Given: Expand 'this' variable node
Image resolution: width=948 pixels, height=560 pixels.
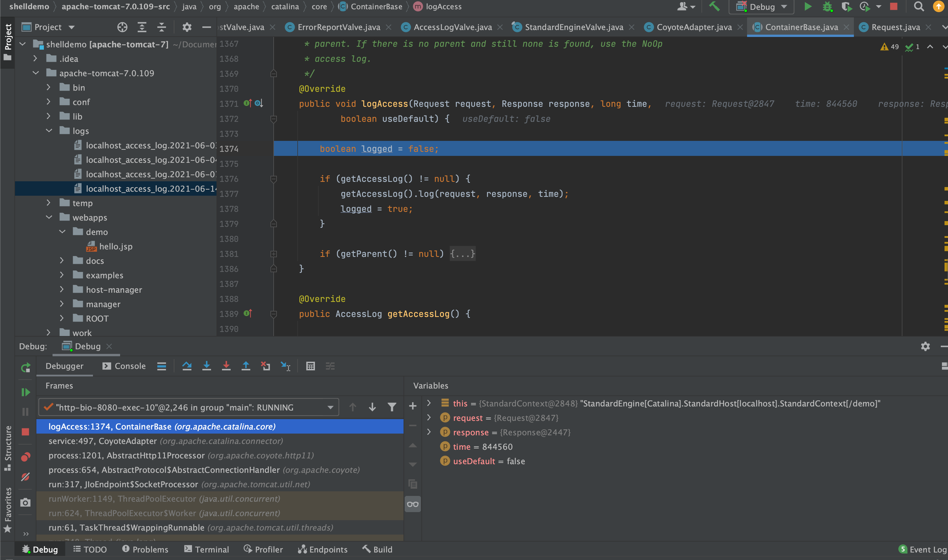Looking at the screenshot, I should (x=429, y=403).
